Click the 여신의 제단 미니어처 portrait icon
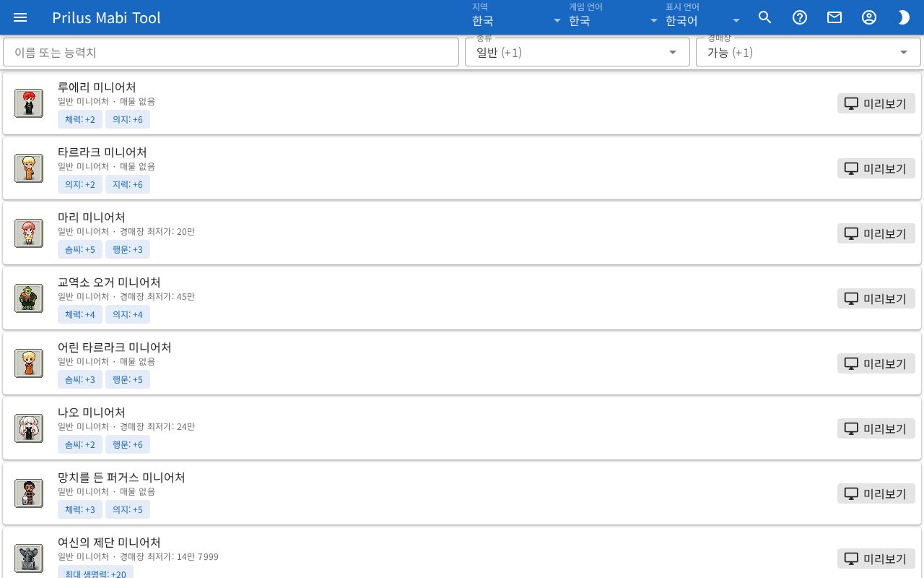 (29, 558)
